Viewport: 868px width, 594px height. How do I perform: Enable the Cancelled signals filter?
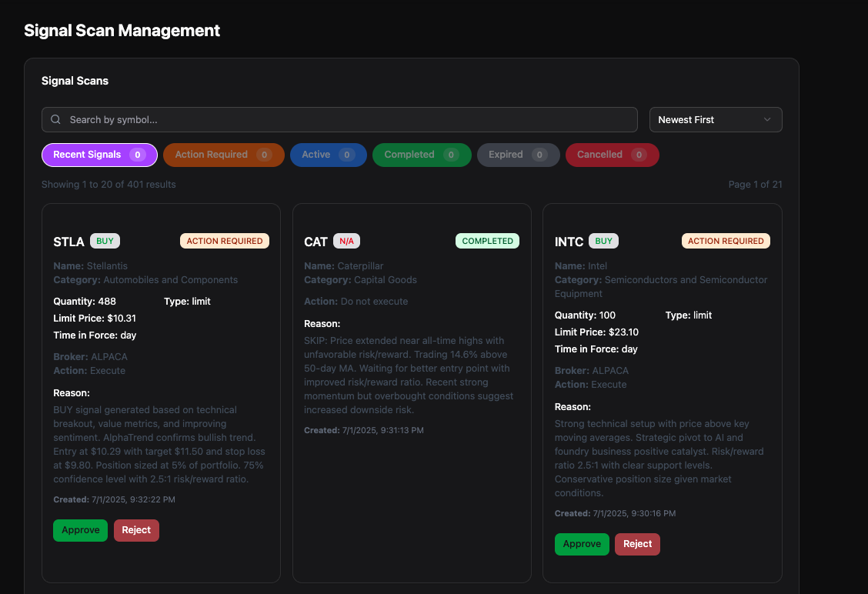coord(612,155)
